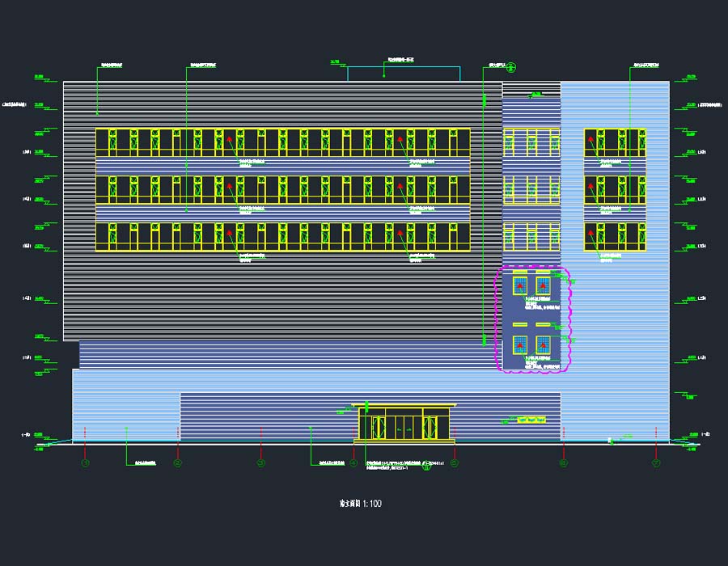
Task: Select the top window strip of main facade
Action: click(x=282, y=142)
